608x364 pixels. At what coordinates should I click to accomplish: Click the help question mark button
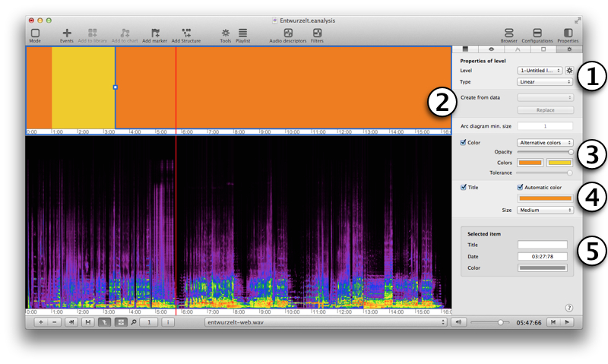(568, 308)
